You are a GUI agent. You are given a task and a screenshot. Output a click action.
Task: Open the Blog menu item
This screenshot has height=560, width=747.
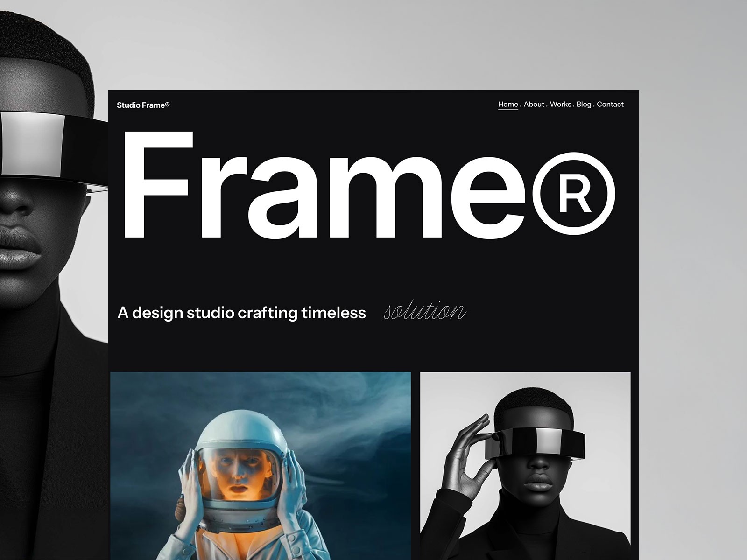[x=584, y=105]
